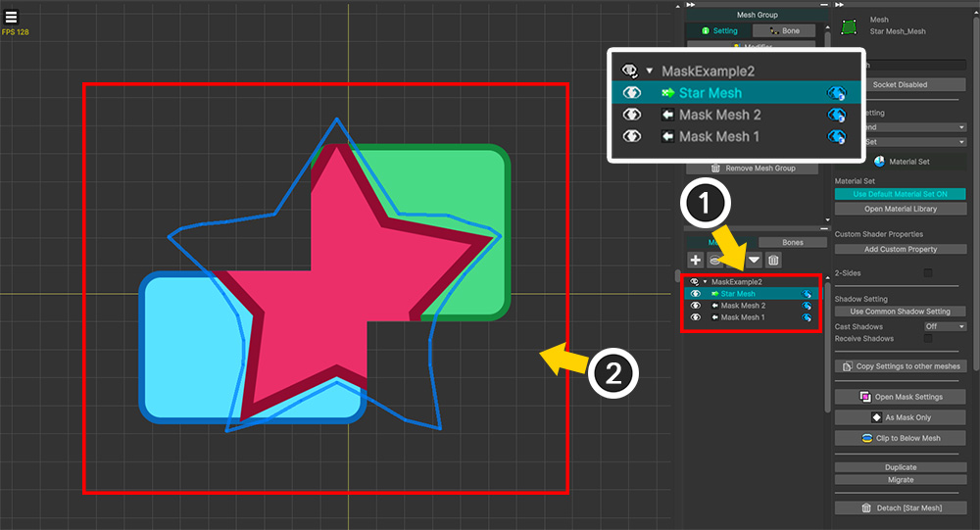980x530 pixels.
Task: Check the Receive Shadows checkbox
Action: (x=928, y=338)
